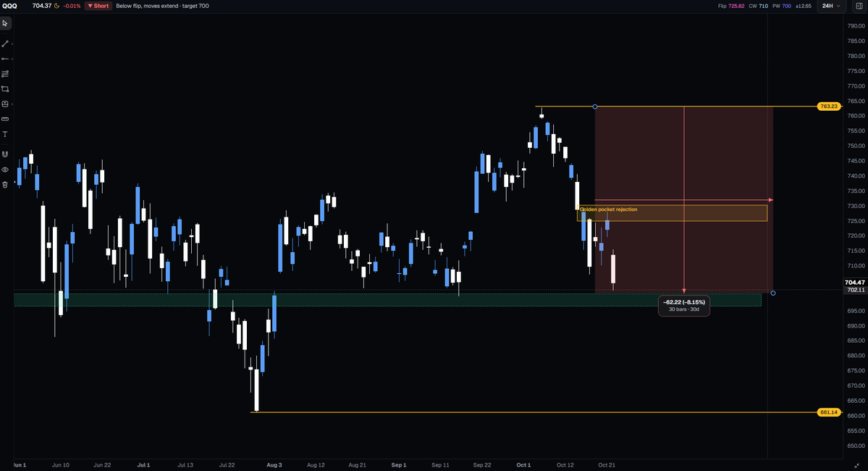
Task: Select the measurement end handle near 702
Action: (772, 293)
